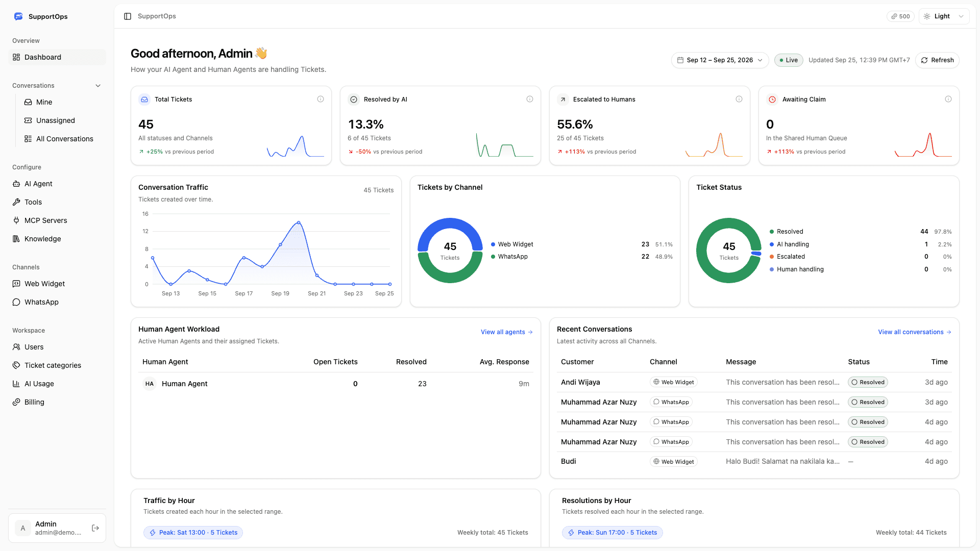980x551 pixels.
Task: Open the Web Widget channel
Action: tap(57, 284)
